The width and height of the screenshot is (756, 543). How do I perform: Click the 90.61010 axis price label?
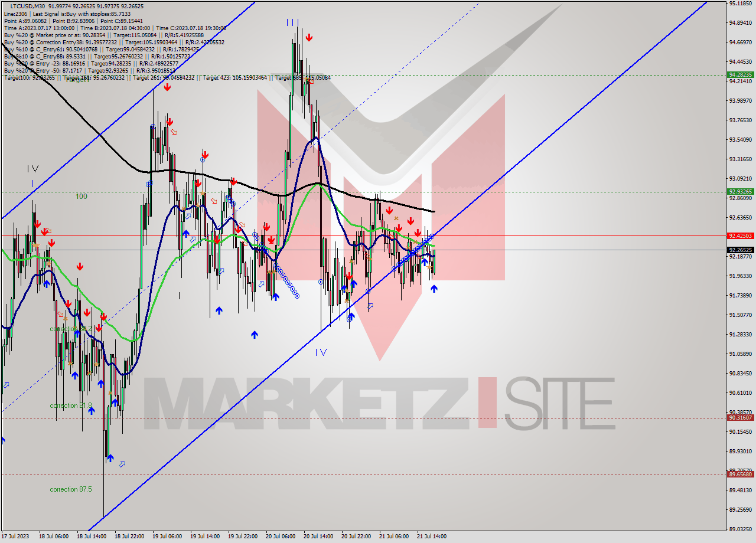pyautogui.click(x=741, y=393)
